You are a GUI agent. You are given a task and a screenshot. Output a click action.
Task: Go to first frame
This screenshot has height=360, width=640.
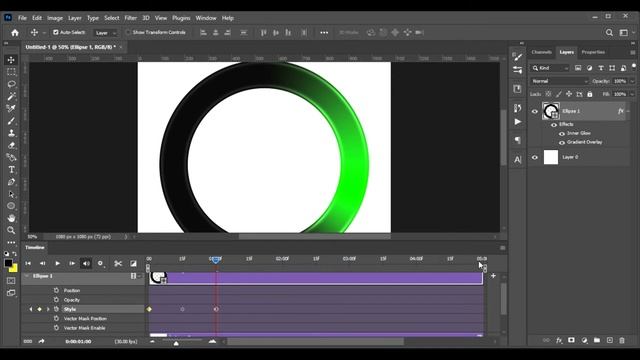(x=28, y=264)
